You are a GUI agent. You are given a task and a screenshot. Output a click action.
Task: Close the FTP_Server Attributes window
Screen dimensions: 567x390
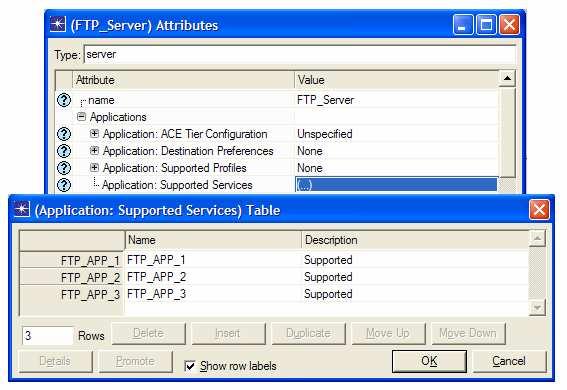(509, 25)
